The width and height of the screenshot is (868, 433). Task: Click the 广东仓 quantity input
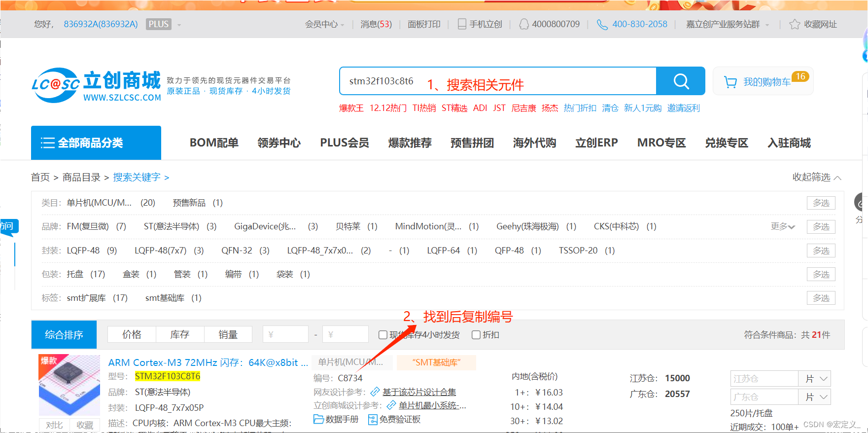pos(764,397)
